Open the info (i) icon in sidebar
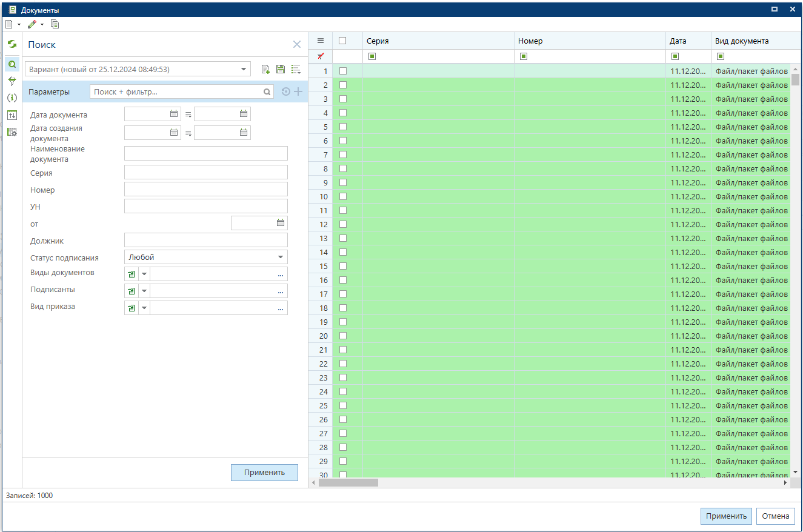 [12, 98]
